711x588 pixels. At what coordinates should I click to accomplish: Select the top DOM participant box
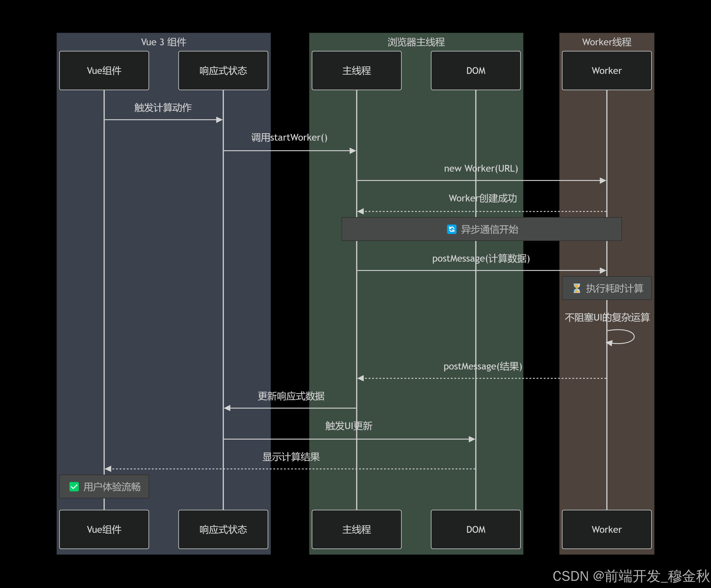coord(475,71)
